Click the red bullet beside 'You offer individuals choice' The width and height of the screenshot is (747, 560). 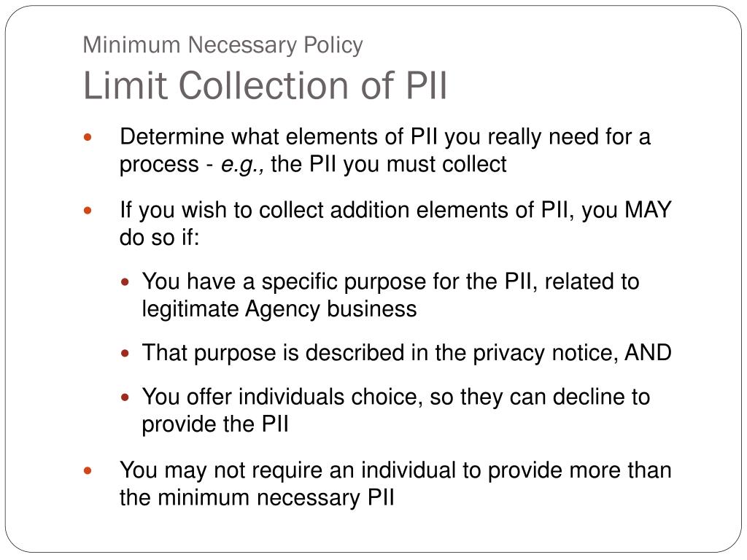point(125,397)
